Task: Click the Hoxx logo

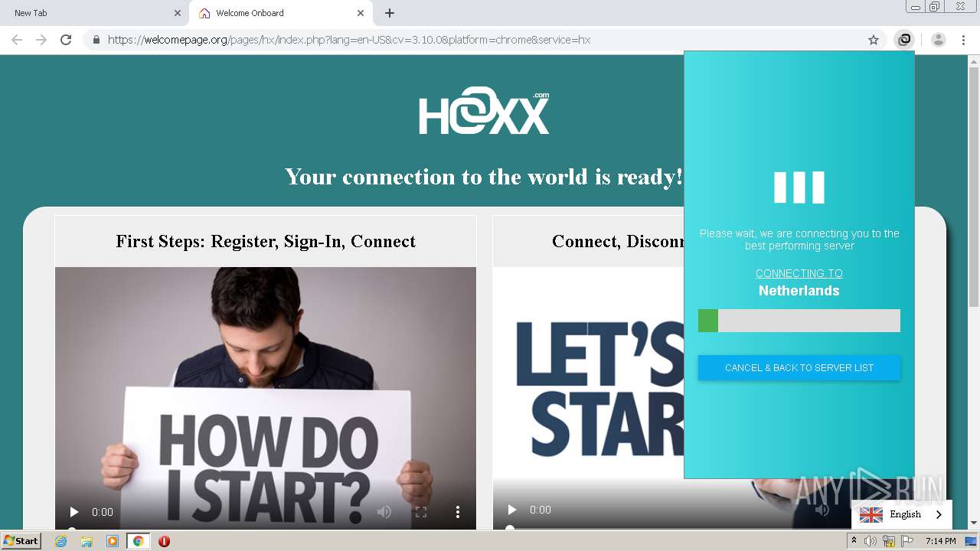Action: 484,112
